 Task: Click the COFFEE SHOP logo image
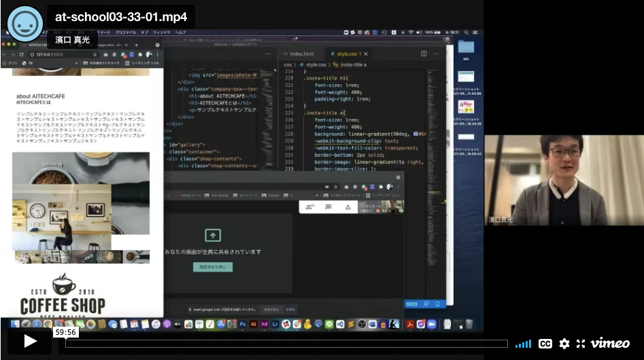[x=63, y=295]
